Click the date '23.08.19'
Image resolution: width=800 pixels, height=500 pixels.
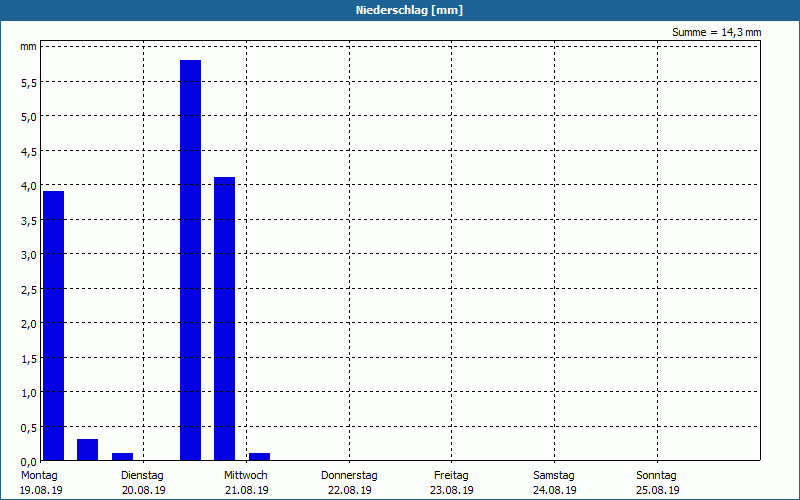point(452,490)
